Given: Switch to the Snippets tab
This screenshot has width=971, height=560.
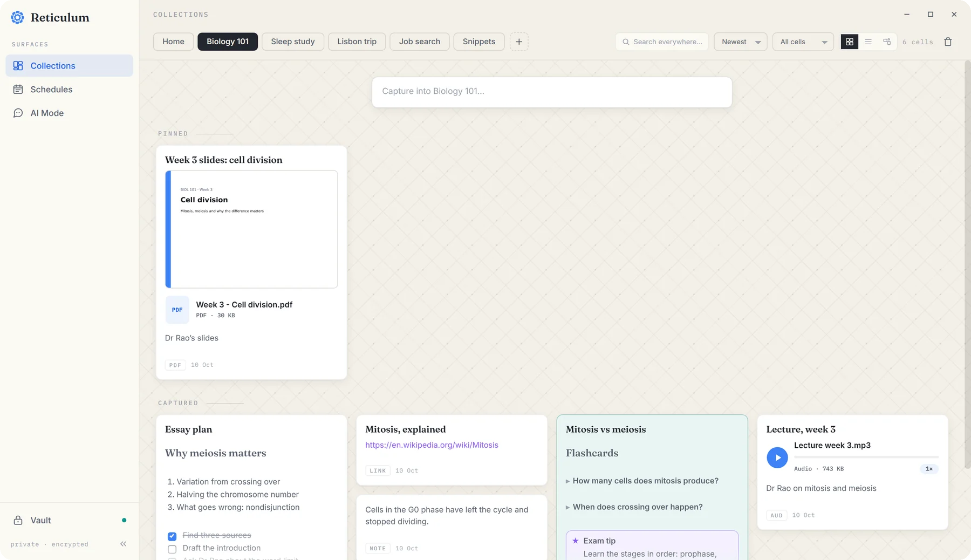Looking at the screenshot, I should pyautogui.click(x=479, y=42).
